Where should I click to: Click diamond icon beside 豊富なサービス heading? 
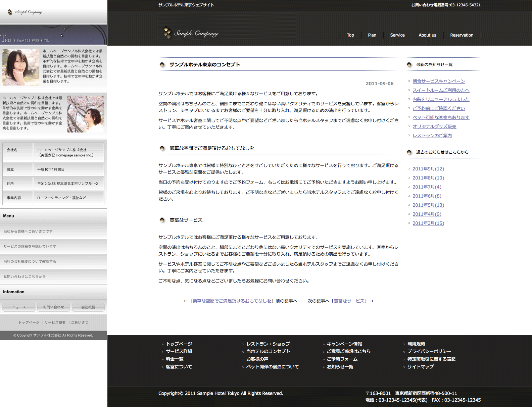[x=162, y=220]
